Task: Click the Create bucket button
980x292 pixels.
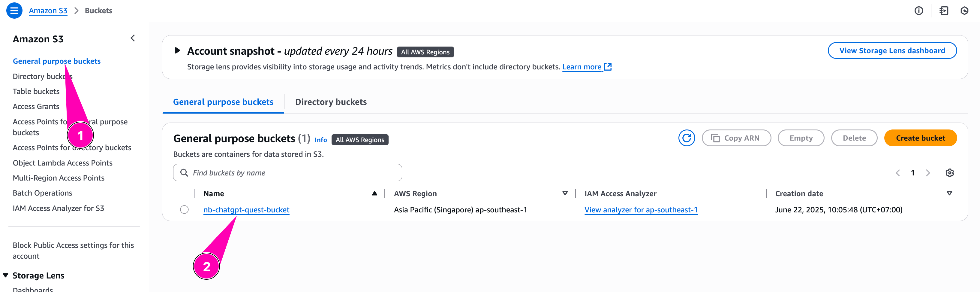Action: 920,138
